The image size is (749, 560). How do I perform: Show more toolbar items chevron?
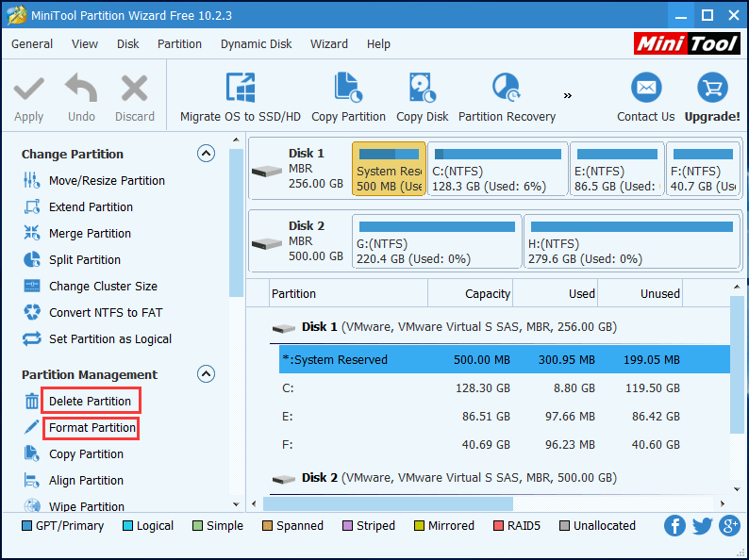pyautogui.click(x=568, y=96)
